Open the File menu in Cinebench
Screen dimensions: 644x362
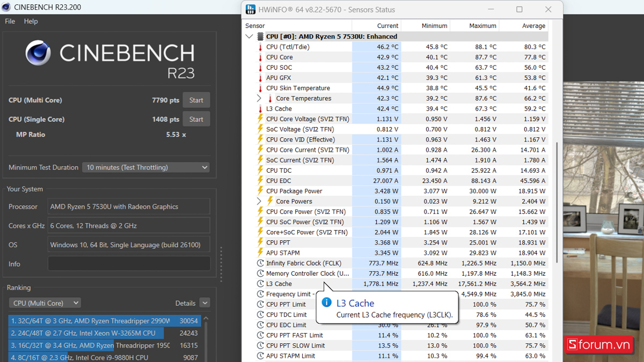(10, 21)
